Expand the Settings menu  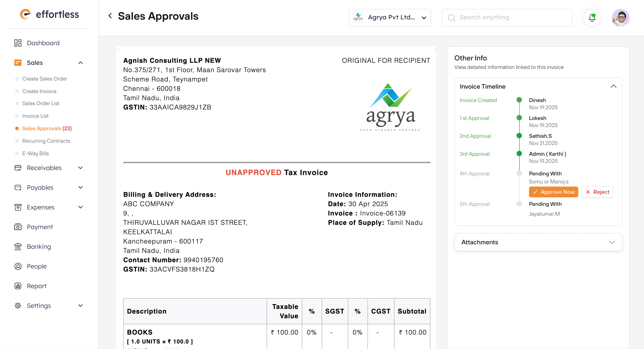(x=80, y=306)
